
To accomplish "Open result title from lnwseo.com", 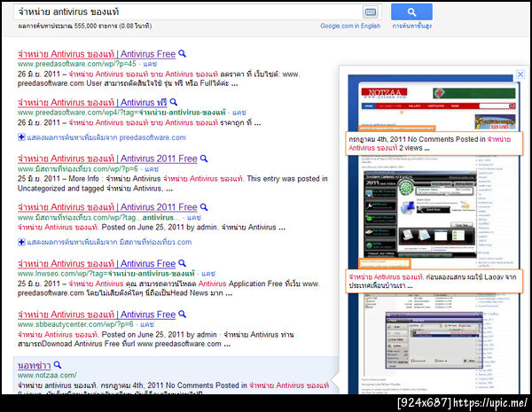I will click(97, 263).
